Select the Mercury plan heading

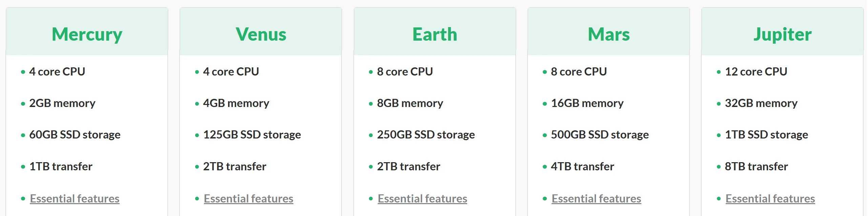(87, 34)
